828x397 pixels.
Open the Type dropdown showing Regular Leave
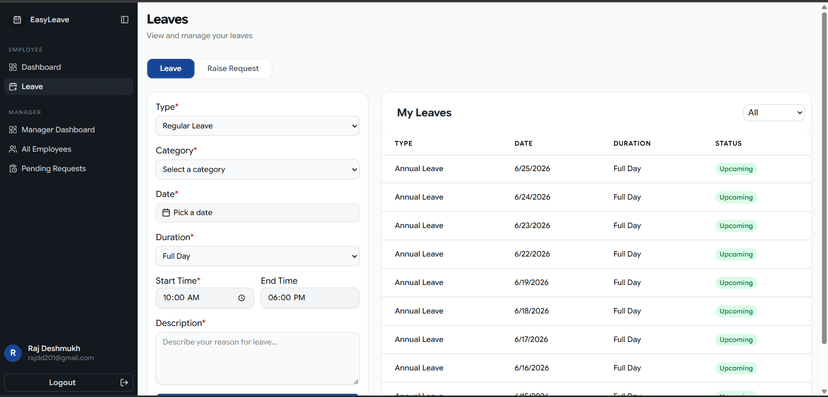pyautogui.click(x=258, y=126)
